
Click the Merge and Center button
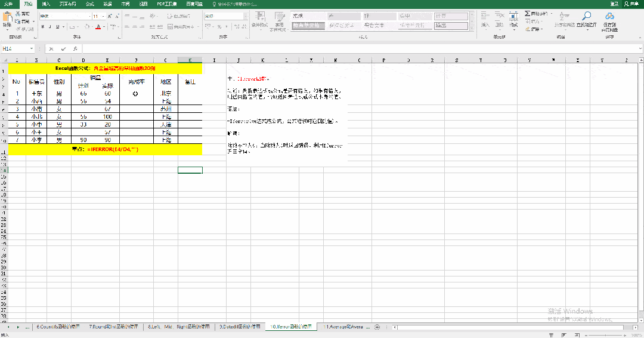tap(181, 27)
